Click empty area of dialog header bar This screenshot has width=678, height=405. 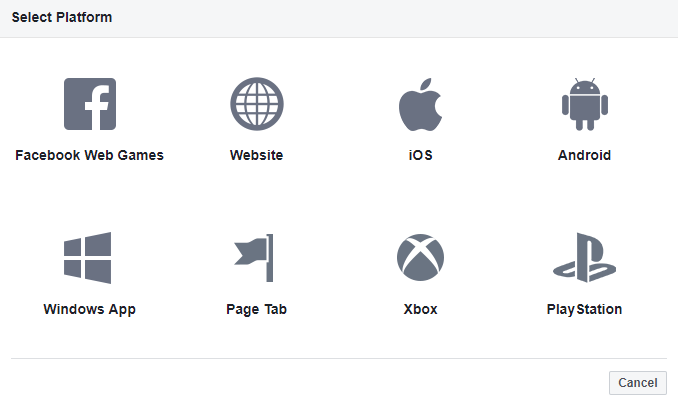pyautogui.click(x=389, y=18)
